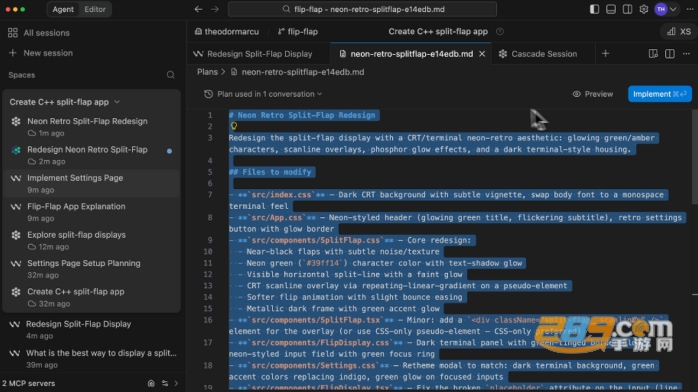
Task: Add a new tab with plus icon
Action: 605,53
